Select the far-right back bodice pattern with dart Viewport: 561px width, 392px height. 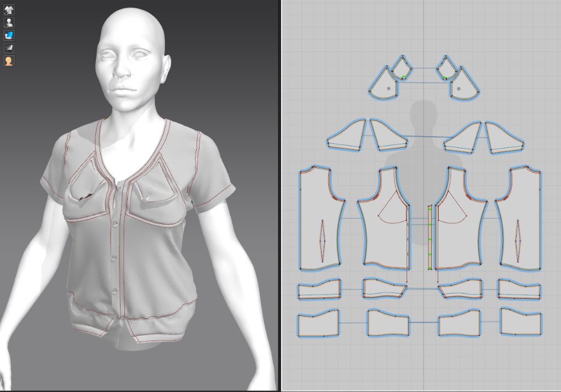pyautogui.click(x=520, y=218)
